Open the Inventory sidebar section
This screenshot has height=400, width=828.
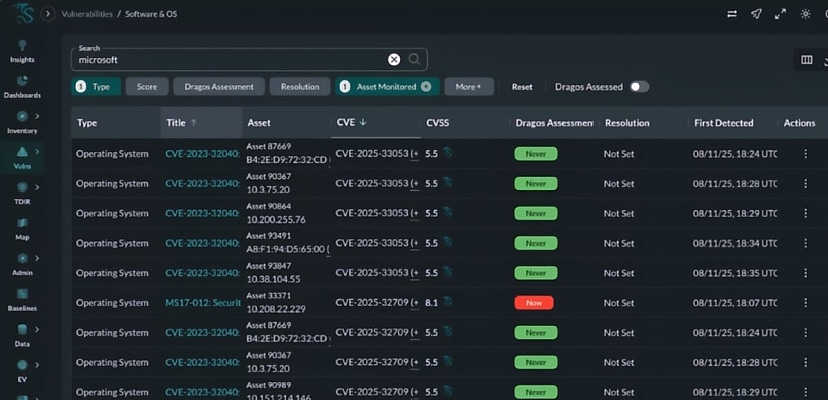[22, 123]
